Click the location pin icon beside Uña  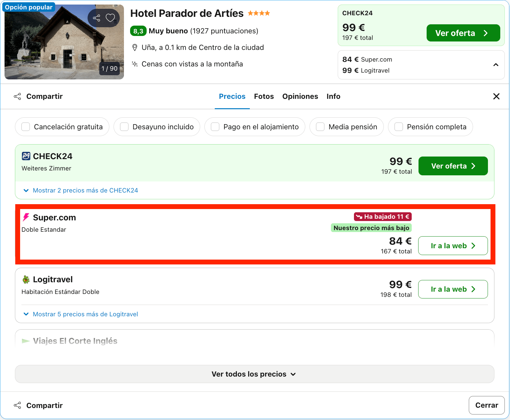[x=135, y=48]
